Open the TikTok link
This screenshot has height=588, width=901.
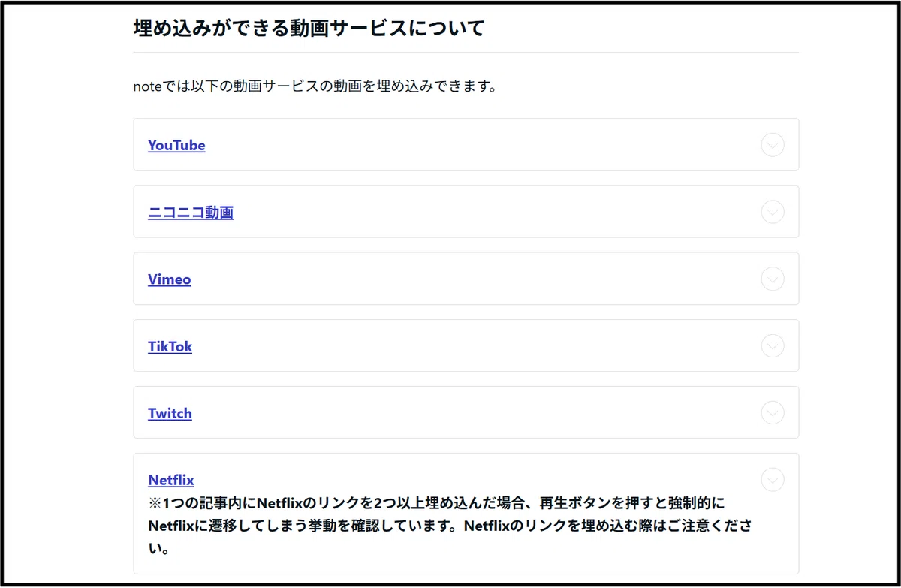pos(170,346)
